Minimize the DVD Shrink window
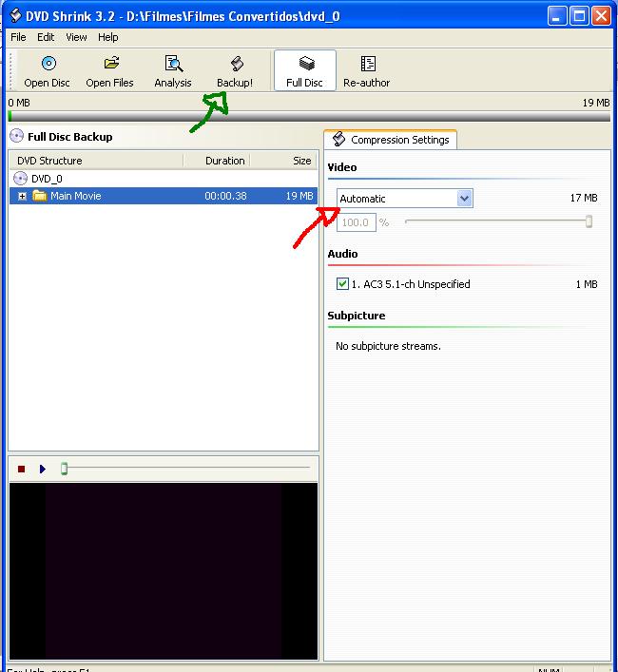 (557, 16)
